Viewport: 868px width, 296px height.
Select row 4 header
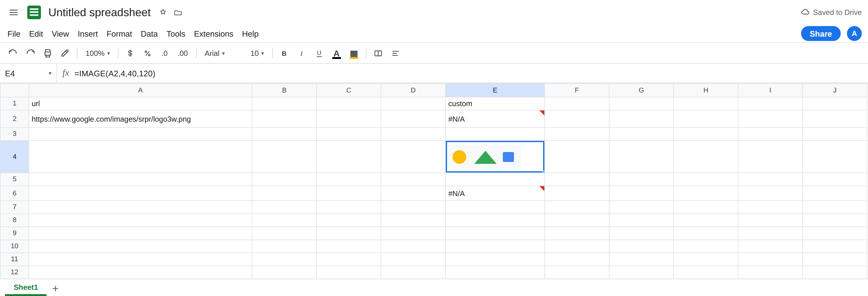tap(15, 157)
